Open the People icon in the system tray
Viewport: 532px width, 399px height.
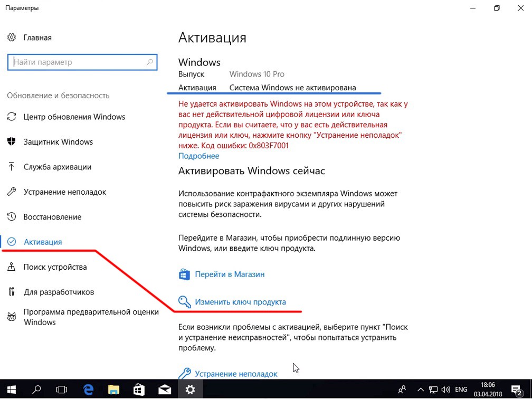(402, 389)
